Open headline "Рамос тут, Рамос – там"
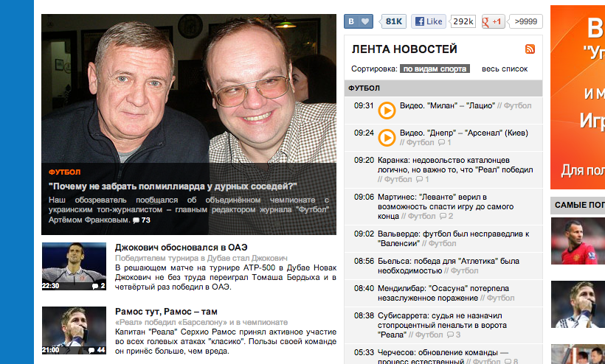The width and height of the screenshot is (605, 364). tap(166, 312)
